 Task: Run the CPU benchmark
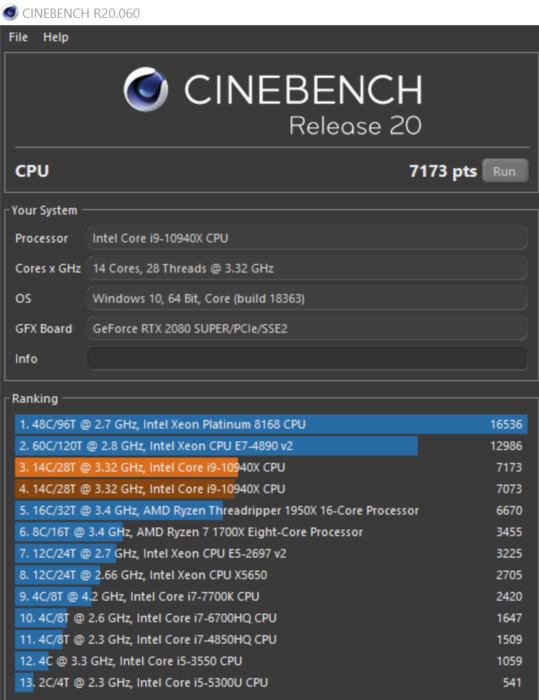click(x=505, y=171)
